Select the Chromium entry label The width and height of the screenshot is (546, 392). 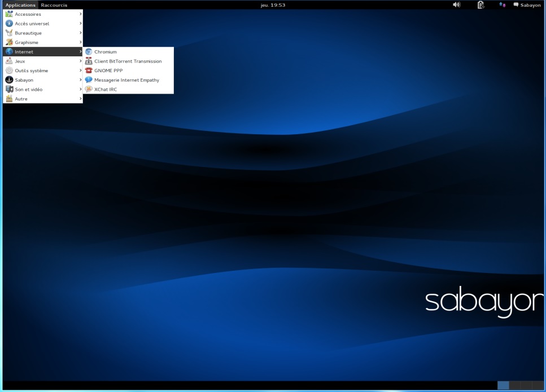pos(106,52)
